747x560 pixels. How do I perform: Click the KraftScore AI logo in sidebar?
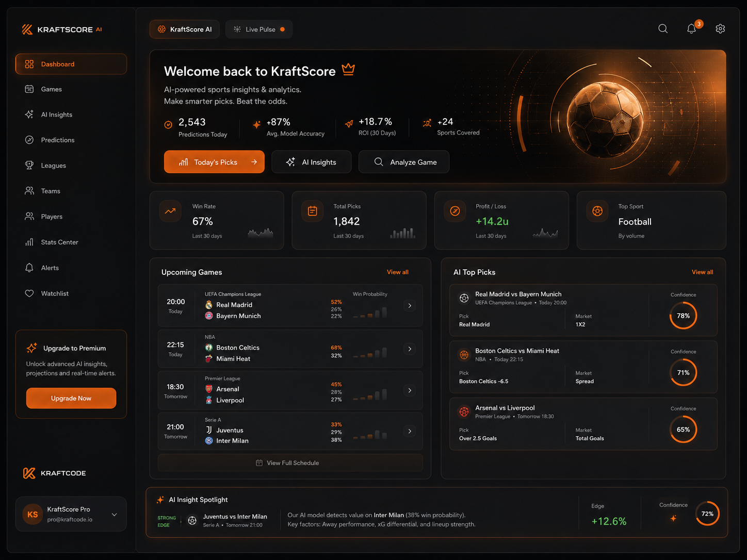(x=62, y=29)
